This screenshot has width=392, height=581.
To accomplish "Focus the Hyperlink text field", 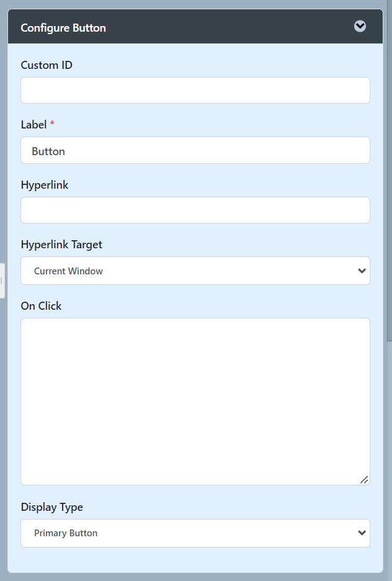I will [195, 210].
